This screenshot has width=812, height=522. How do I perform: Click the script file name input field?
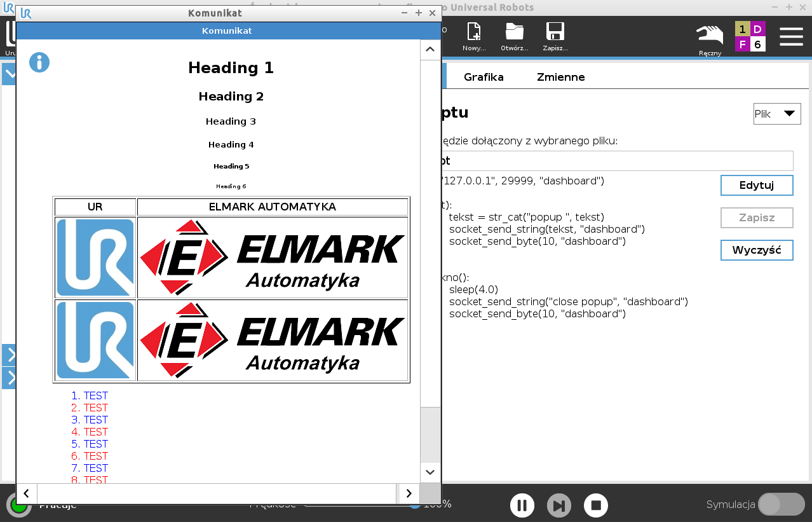(617, 161)
